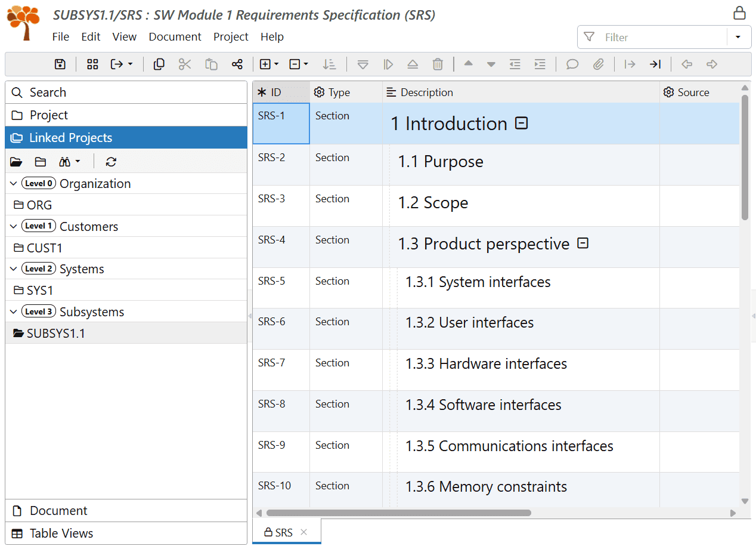Click the Save icon in toolbar

click(60, 64)
